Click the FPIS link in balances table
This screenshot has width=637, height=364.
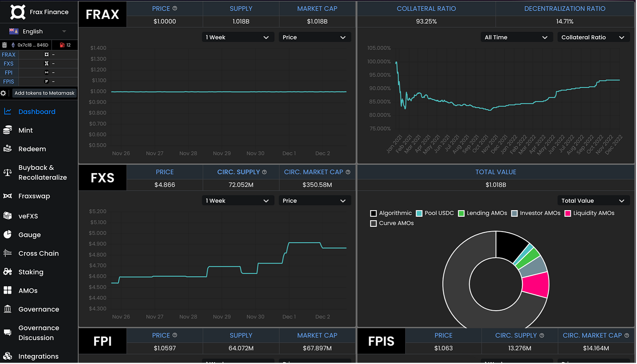click(x=9, y=82)
